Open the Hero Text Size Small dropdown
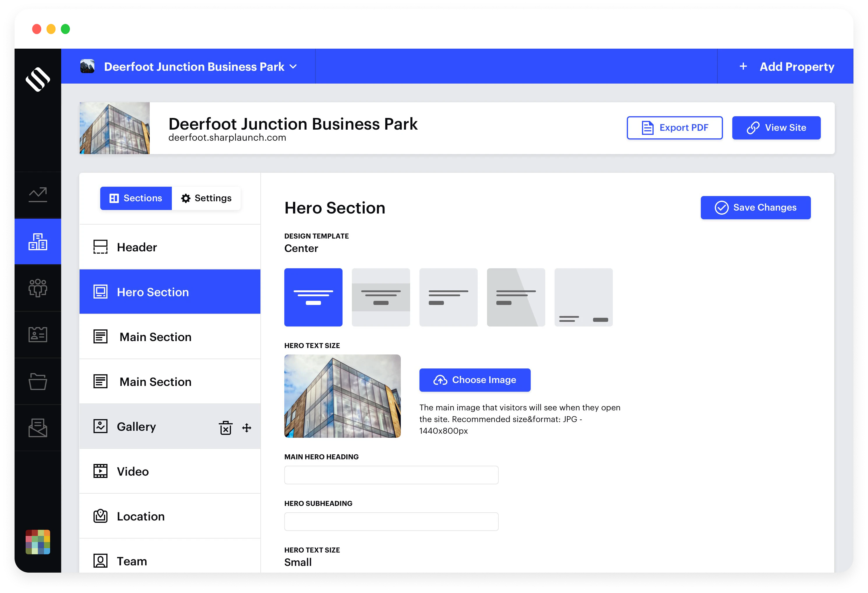Screen dimensions: 868x593 click(298, 562)
